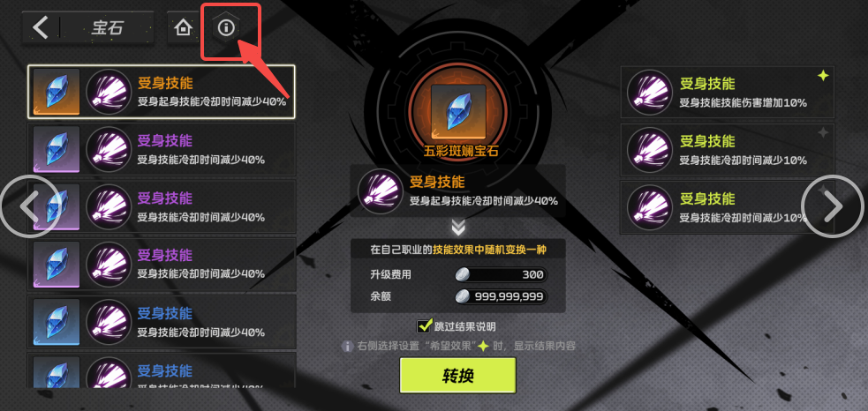Toggle the 跳过结果说明 checkbox
The height and width of the screenshot is (411, 868).
pyautogui.click(x=425, y=325)
